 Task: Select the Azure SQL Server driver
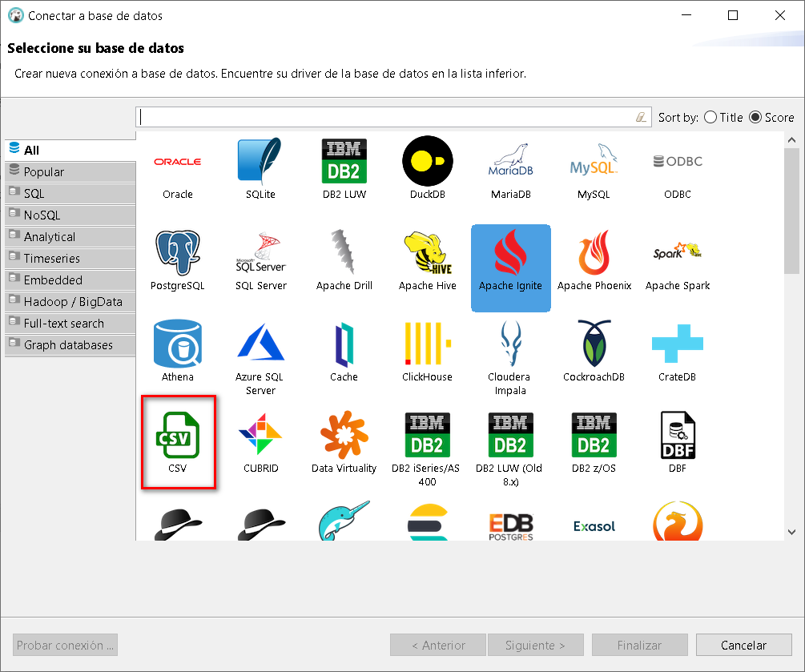(261, 358)
